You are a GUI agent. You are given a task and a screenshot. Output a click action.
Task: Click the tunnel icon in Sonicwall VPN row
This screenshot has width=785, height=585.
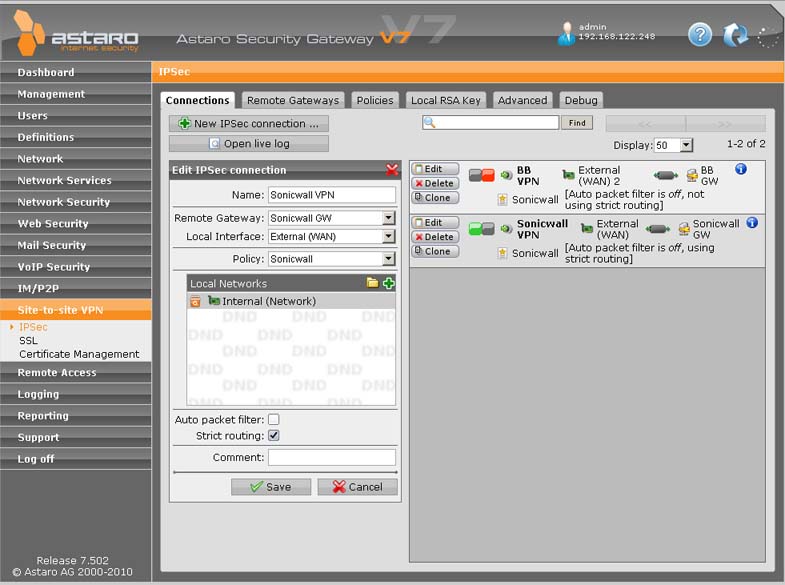point(658,229)
